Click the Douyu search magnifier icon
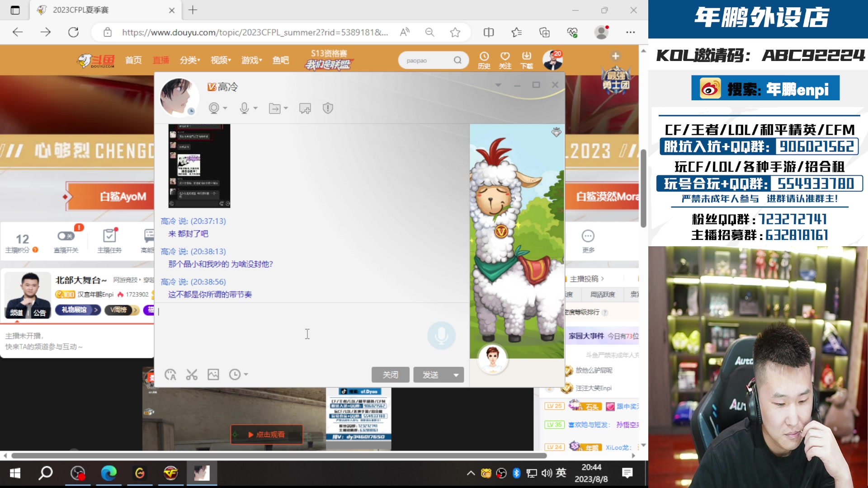Viewport: 868px width, 488px height. click(458, 60)
